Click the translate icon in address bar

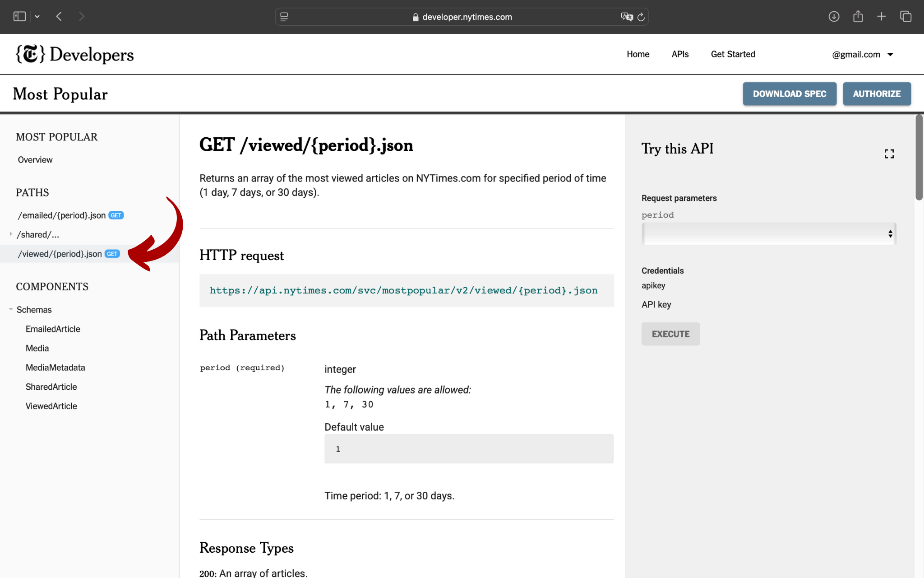point(627,17)
